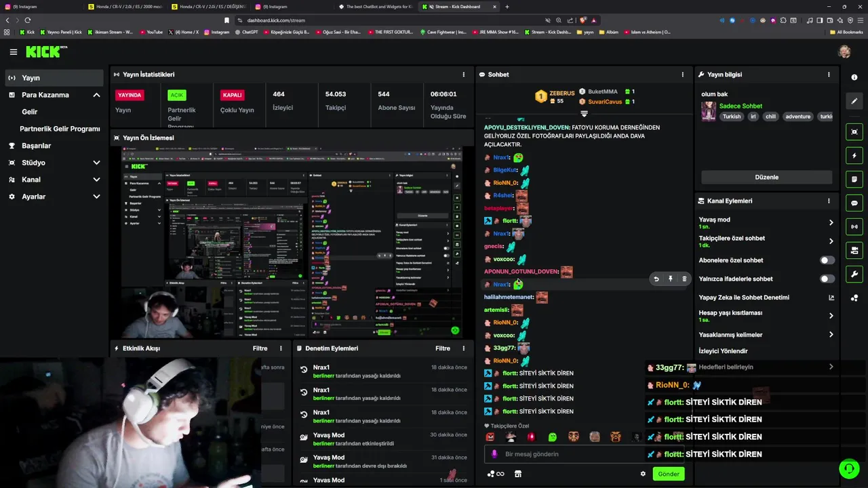Toggle the chat bubble widget icon in sidebar
This screenshot has height=488, width=868.
click(854, 203)
